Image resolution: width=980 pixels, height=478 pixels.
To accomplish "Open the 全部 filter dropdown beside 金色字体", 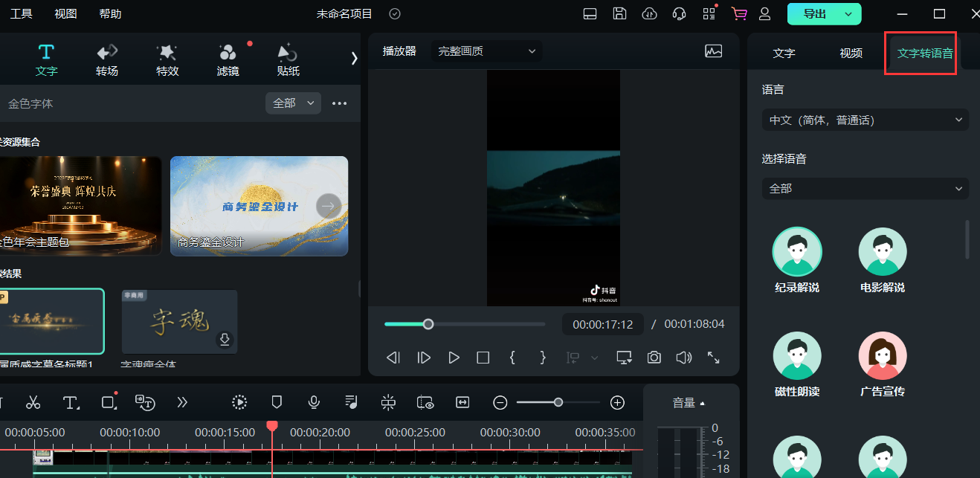I will point(293,103).
